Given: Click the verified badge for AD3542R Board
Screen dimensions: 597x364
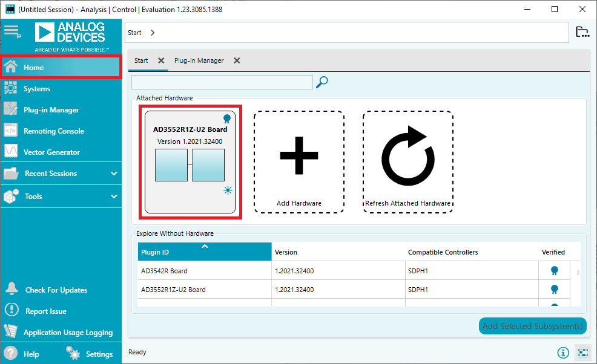Looking at the screenshot, I should tap(553, 271).
